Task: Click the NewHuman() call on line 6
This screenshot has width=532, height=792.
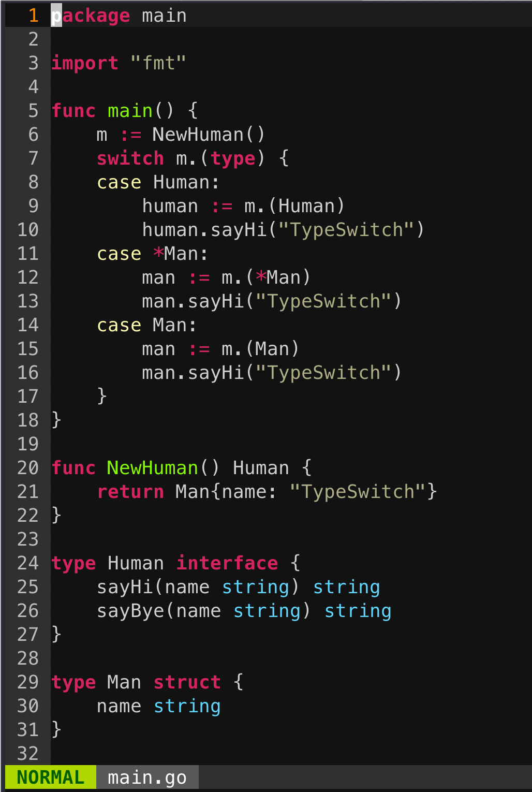Action: coord(209,135)
